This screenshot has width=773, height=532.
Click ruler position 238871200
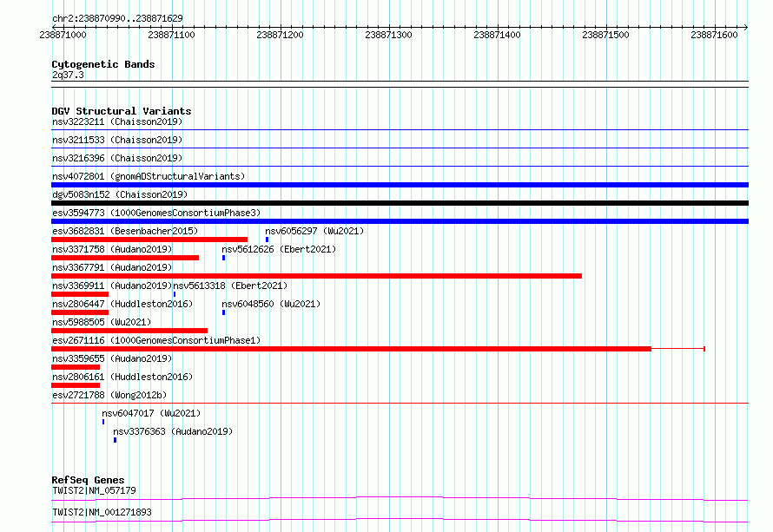pos(280,35)
